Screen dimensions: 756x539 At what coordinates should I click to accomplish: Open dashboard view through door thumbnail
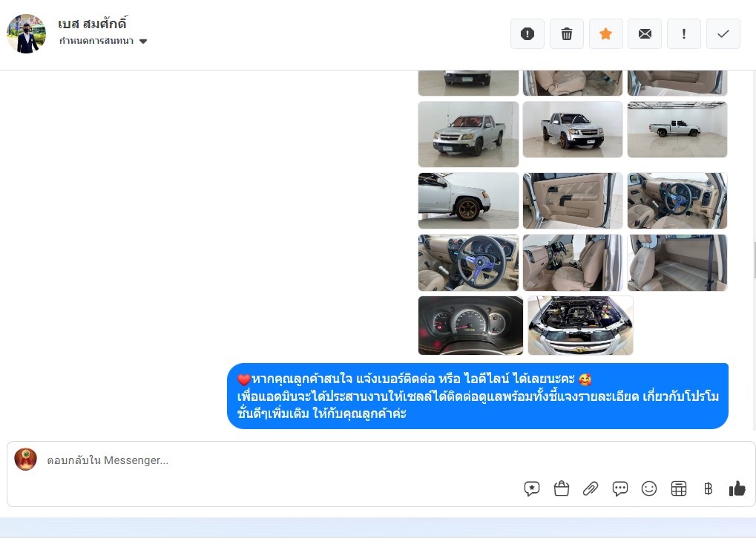(x=677, y=200)
